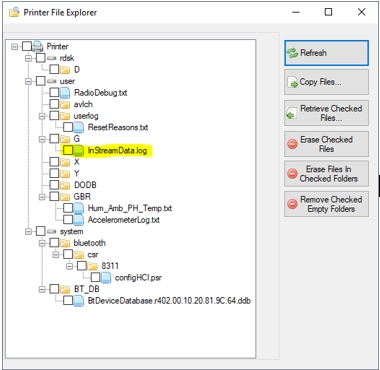
Task: Tick the InStreamData.log checkbox
Action: (68, 150)
